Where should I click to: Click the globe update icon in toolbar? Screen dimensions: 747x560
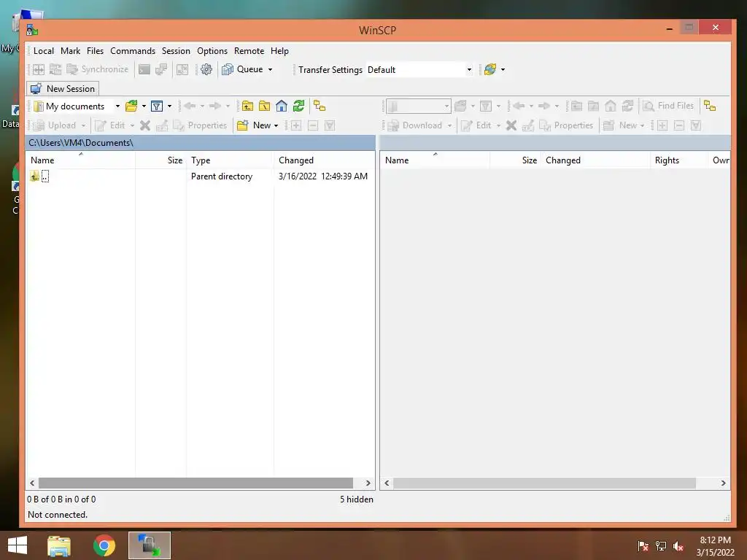(x=489, y=69)
